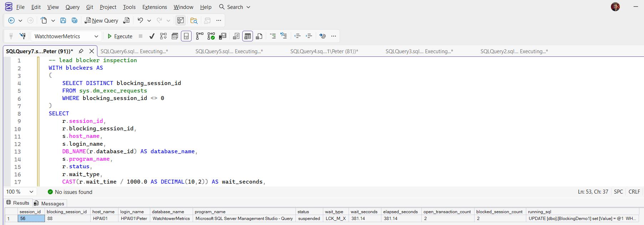The height and width of the screenshot is (225, 644).
Task: Click the Change Connection icon
Action: click(x=22, y=36)
